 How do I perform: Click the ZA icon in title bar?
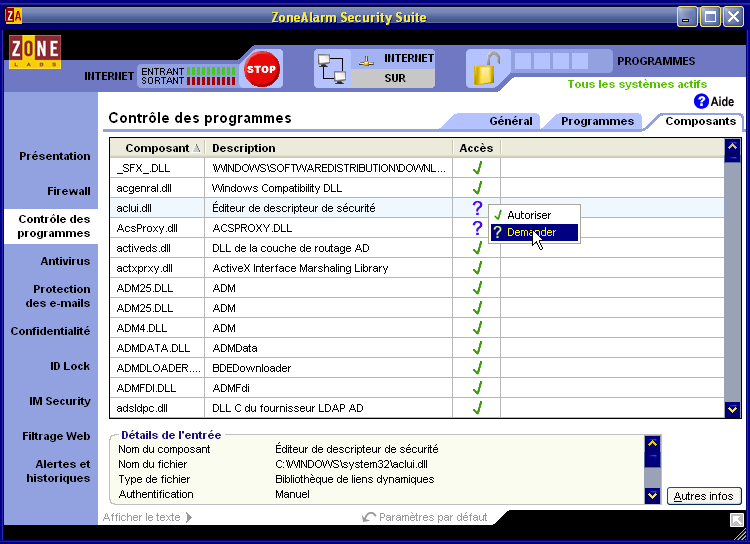(x=13, y=16)
